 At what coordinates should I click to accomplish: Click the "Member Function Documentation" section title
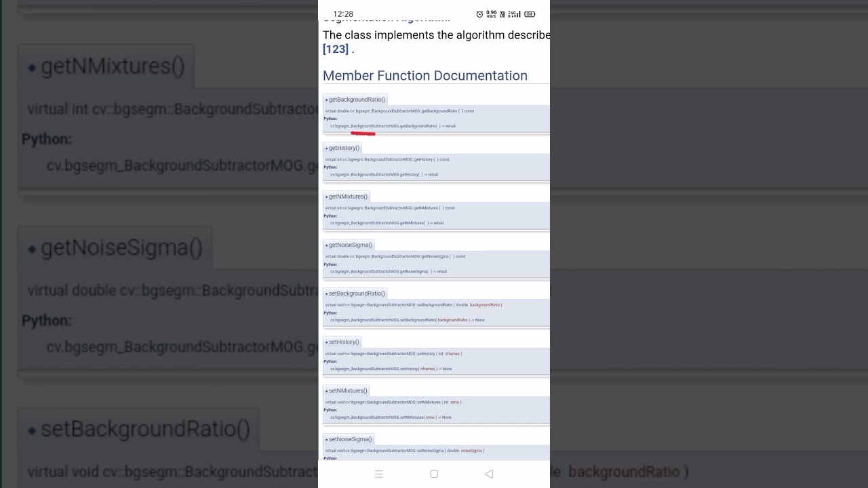point(425,76)
